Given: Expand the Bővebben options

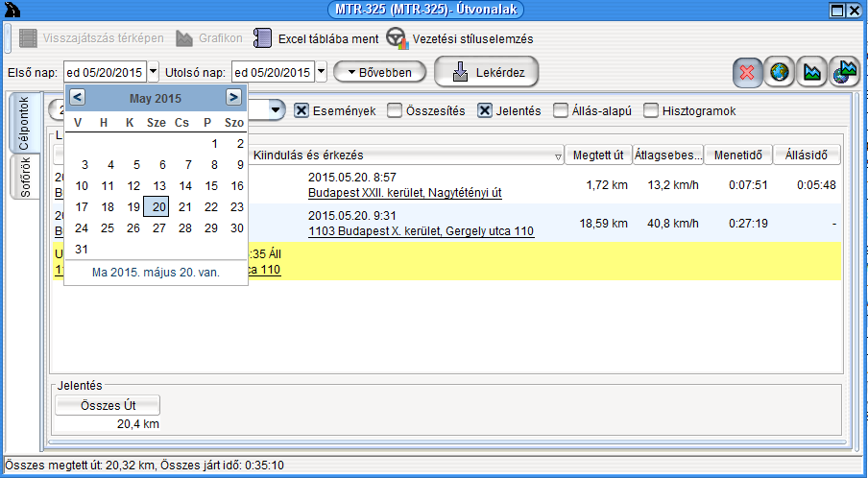Looking at the screenshot, I should point(379,72).
